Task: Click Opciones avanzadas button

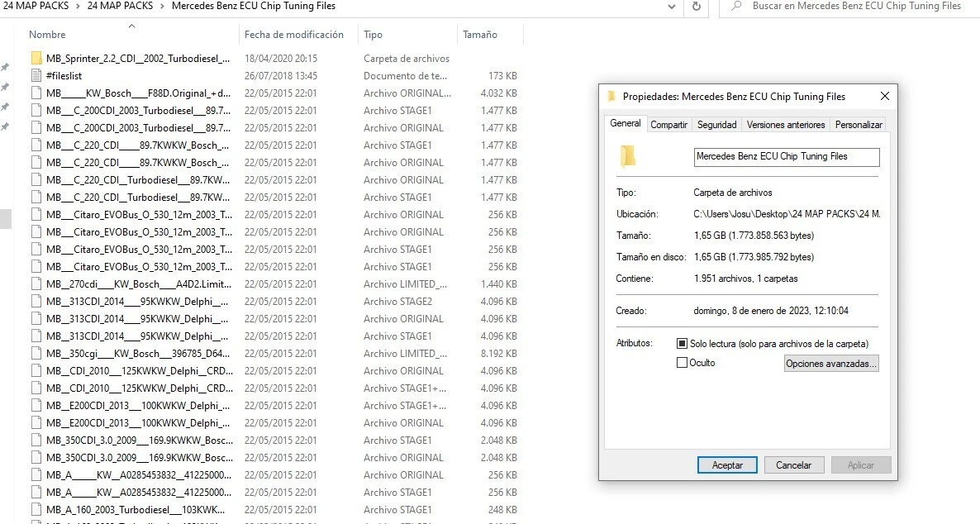Action: (x=831, y=364)
